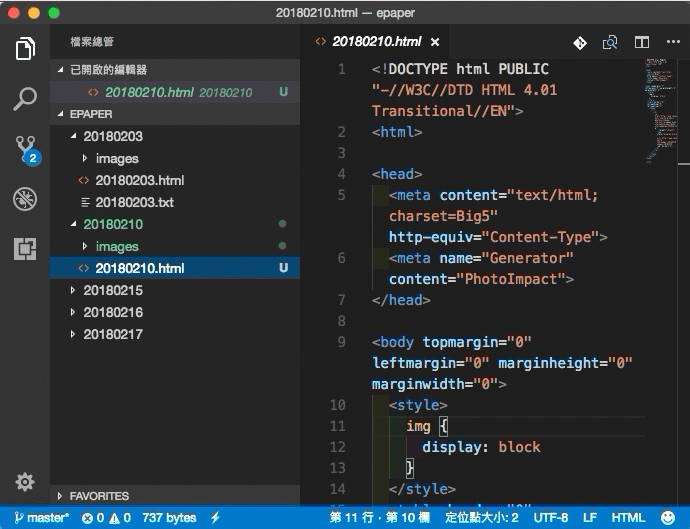Image resolution: width=690 pixels, height=529 pixels.
Task: Collapse the 已開啟的編輯器 section
Action: coord(175,70)
